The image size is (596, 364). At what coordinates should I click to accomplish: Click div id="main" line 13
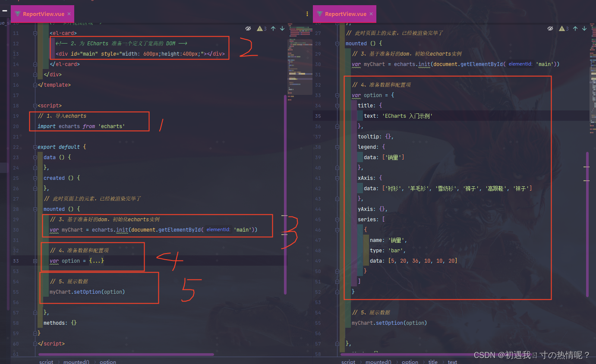point(140,54)
